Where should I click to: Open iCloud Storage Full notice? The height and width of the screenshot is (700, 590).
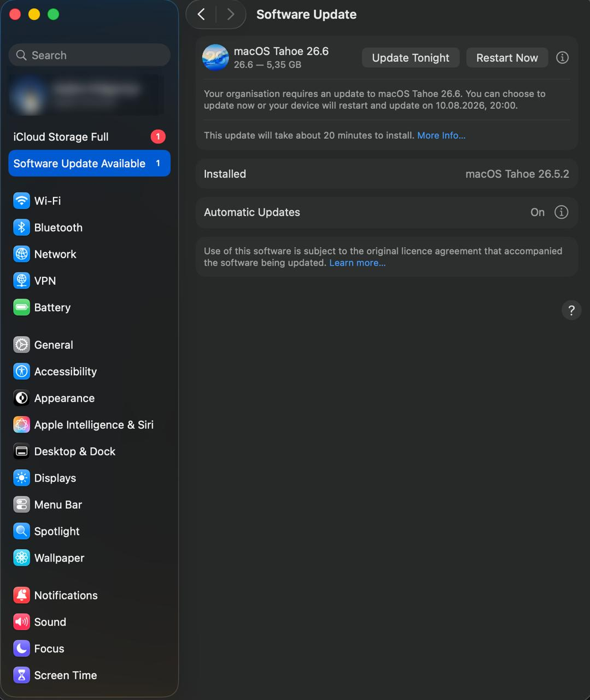point(89,137)
